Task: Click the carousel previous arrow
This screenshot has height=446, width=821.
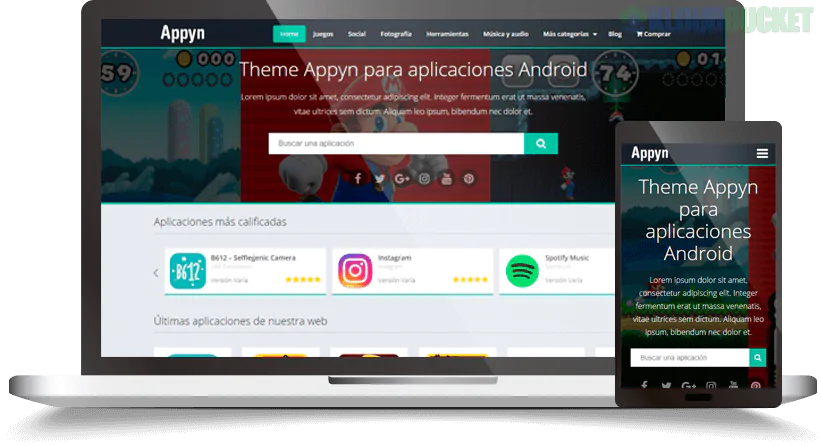Action: pyautogui.click(x=156, y=273)
